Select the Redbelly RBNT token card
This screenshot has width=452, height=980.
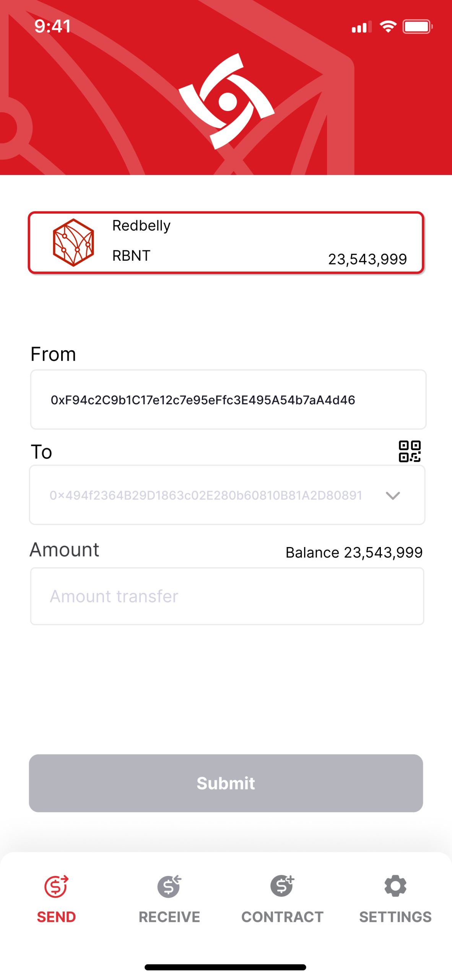(x=226, y=242)
